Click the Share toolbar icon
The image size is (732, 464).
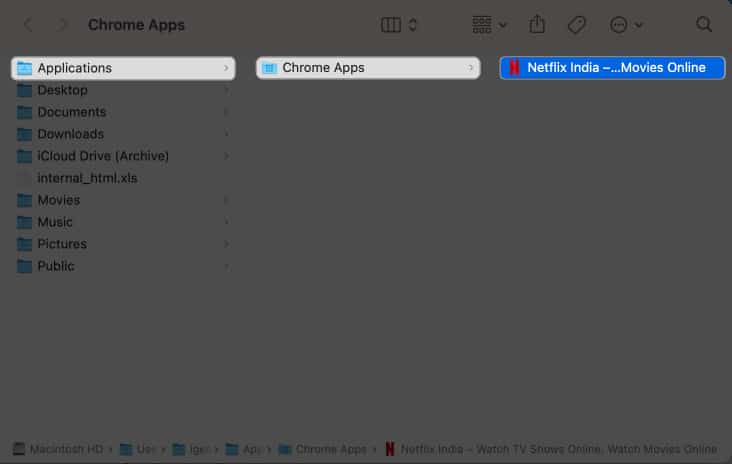pyautogui.click(x=538, y=25)
